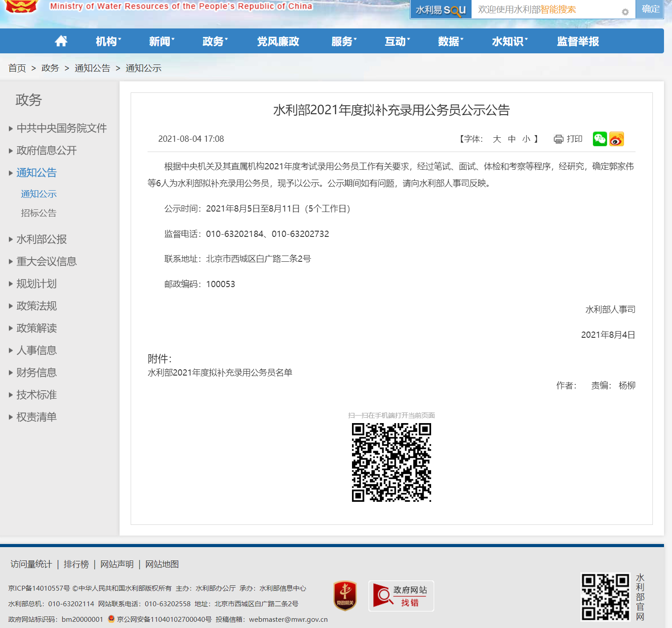The image size is (672, 628).
Task: Open the 政务 navigation menu
Action: pyautogui.click(x=215, y=41)
